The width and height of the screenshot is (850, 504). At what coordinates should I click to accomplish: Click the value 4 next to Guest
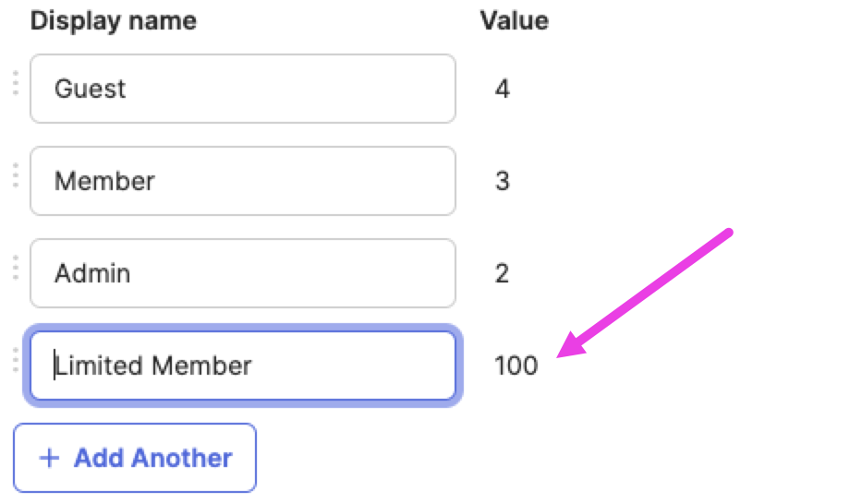click(x=503, y=90)
